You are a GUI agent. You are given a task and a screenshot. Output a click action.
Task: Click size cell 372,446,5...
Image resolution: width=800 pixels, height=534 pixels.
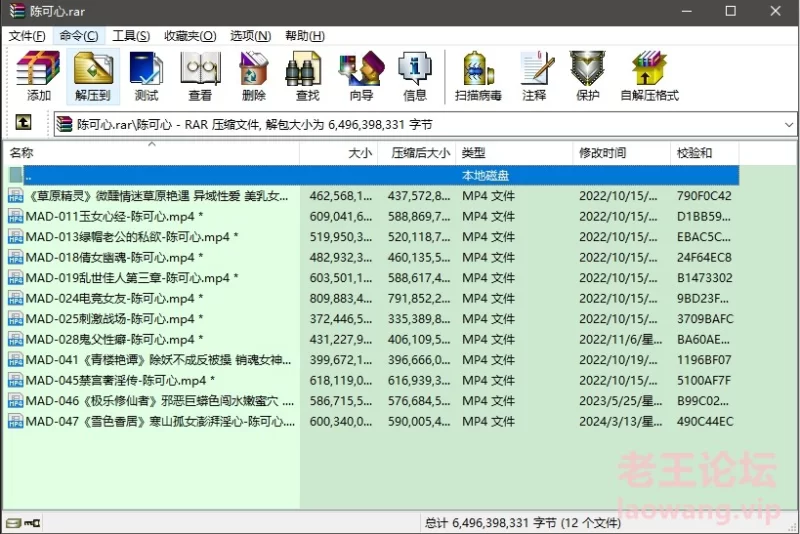click(x=340, y=319)
